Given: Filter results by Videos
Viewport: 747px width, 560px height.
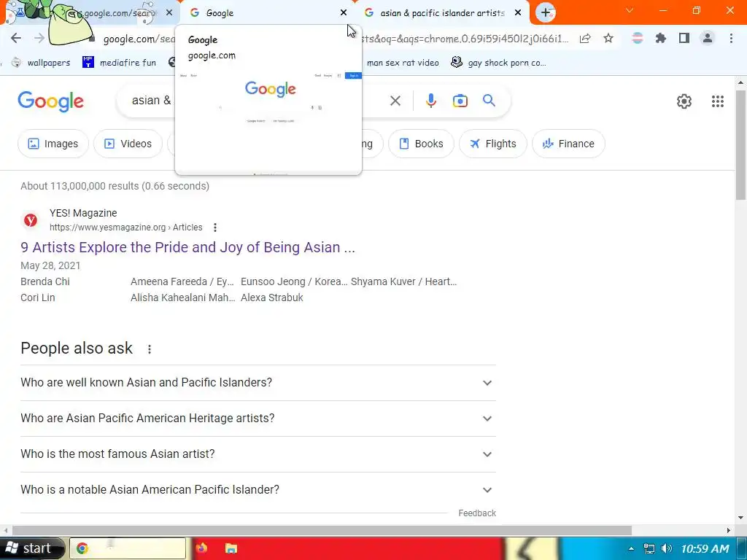Looking at the screenshot, I should click(128, 144).
